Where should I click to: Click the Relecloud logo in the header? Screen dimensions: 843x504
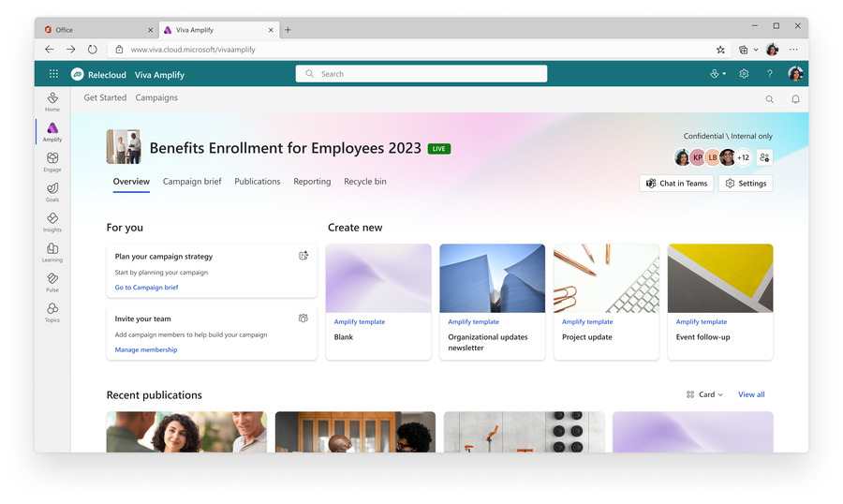(x=78, y=74)
